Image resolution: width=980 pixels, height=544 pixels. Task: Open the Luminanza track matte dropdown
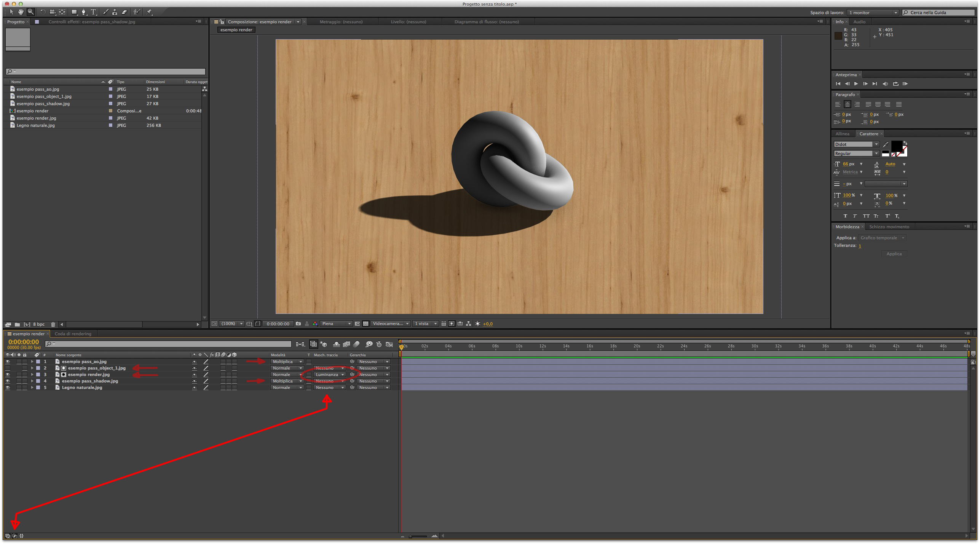pos(330,375)
